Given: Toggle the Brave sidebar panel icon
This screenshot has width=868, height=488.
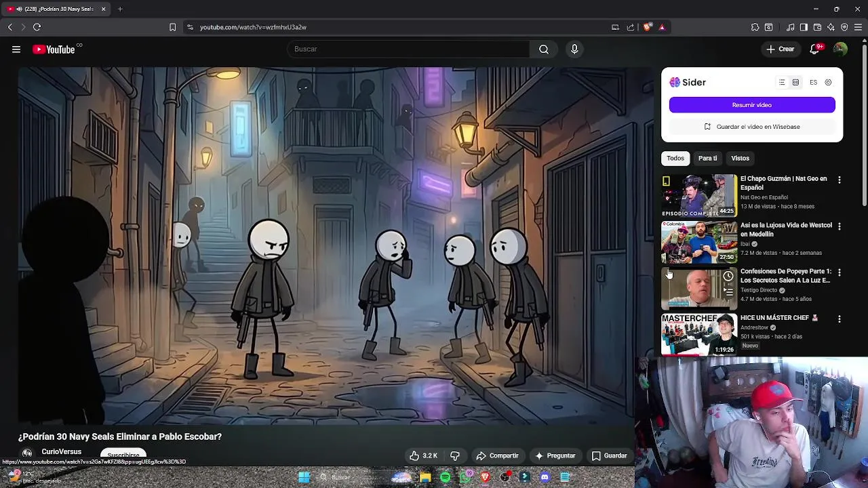Looking at the screenshot, I should 804,27.
